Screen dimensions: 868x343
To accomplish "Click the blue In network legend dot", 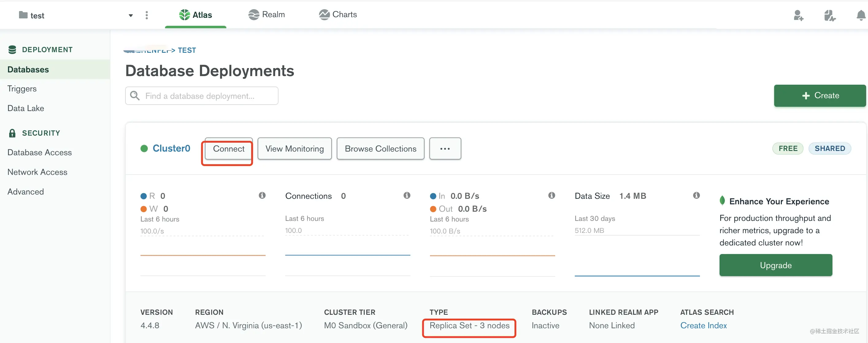I will point(433,196).
